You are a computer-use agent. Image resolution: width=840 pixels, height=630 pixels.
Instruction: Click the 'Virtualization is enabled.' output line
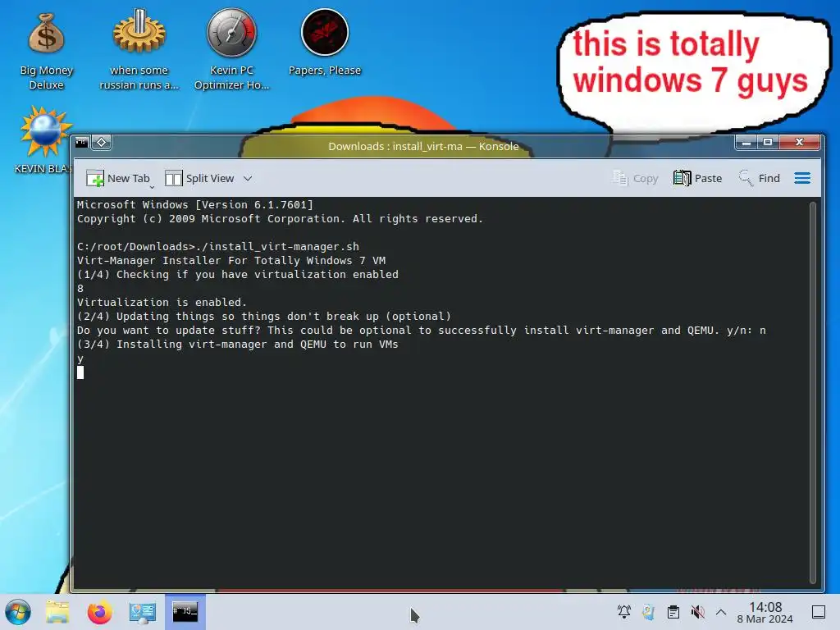pos(162,302)
